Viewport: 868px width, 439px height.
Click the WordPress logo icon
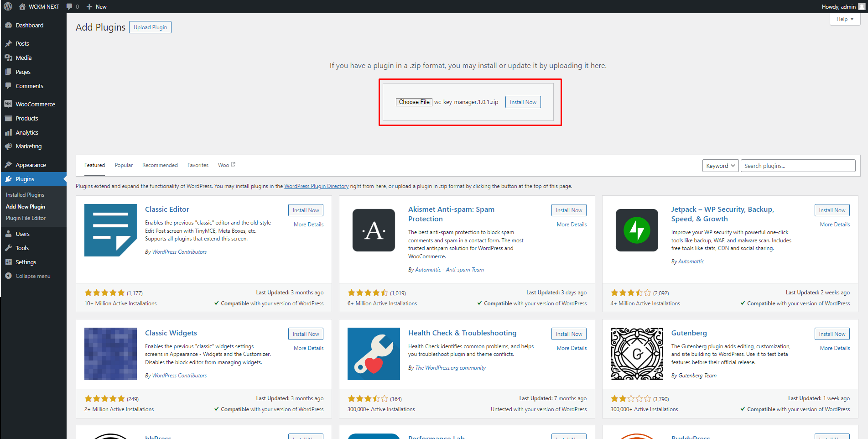pos(8,6)
